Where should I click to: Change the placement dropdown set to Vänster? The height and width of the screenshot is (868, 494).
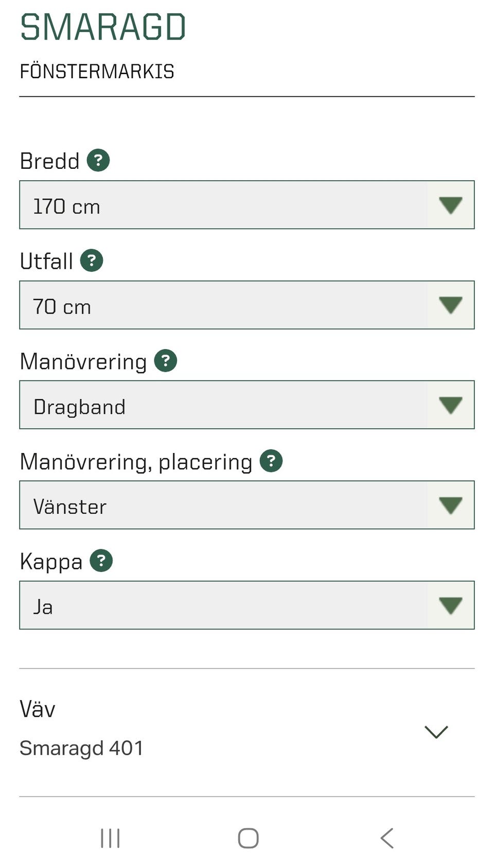pyautogui.click(x=226, y=505)
